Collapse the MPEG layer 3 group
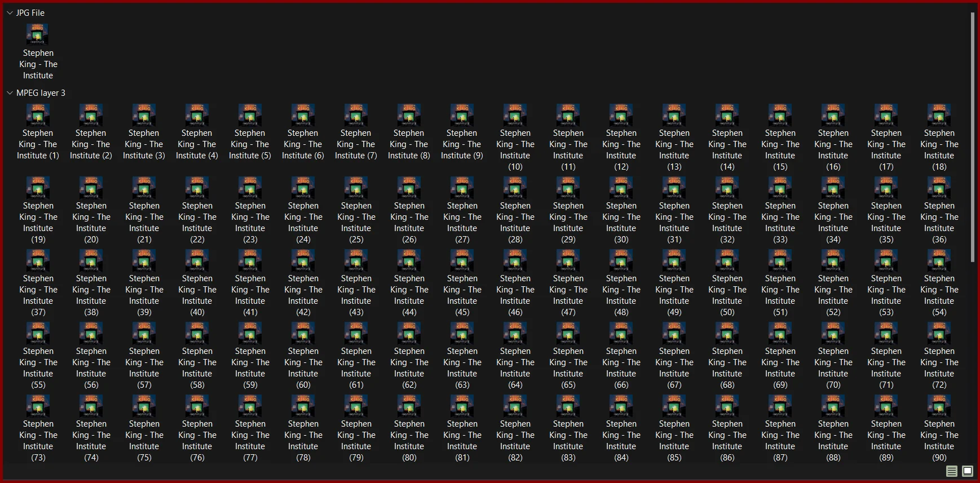The width and height of the screenshot is (980, 483). (10, 92)
